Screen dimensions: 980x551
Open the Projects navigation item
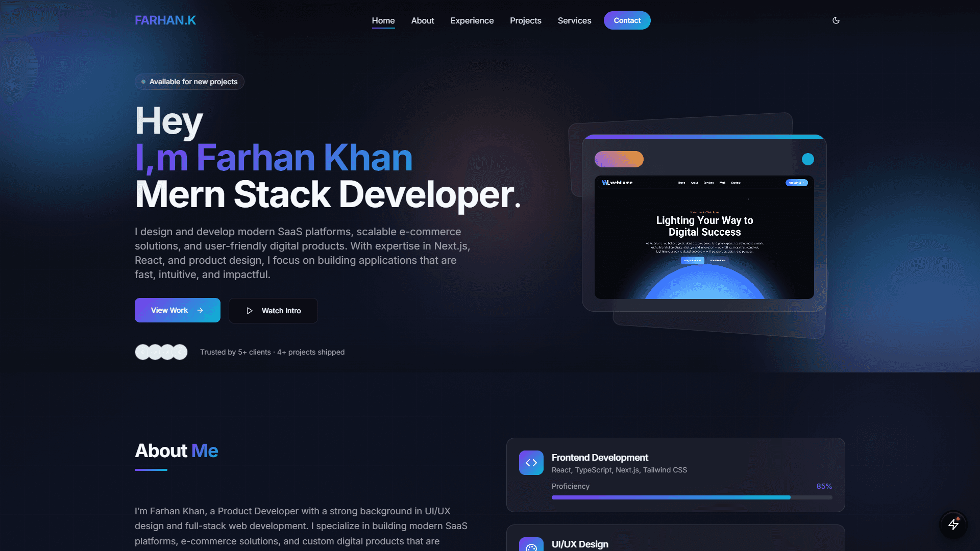point(525,20)
